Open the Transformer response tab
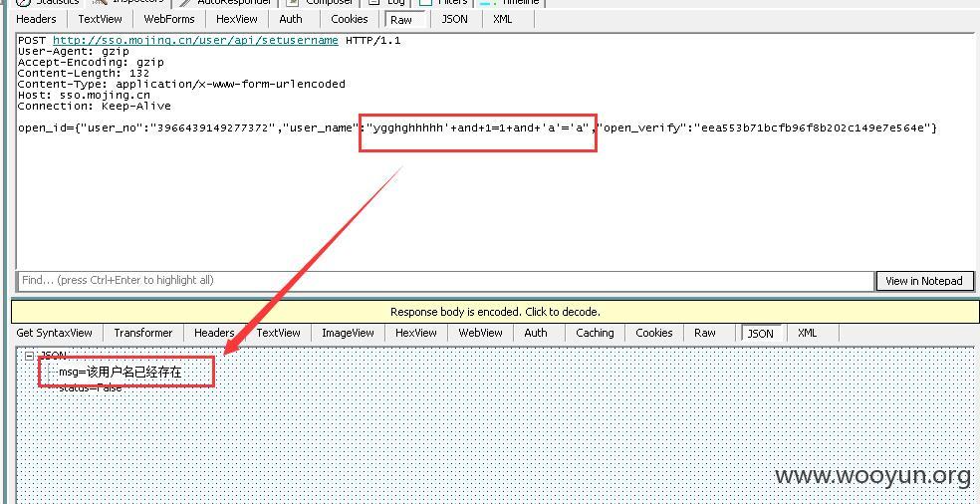The image size is (980, 504). point(143,333)
